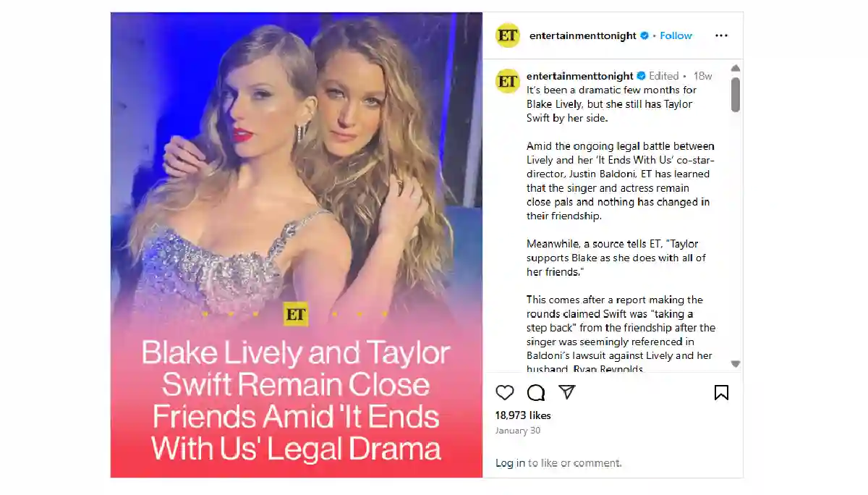View the 18,973 likes list
The height and width of the screenshot is (495, 868).
[x=523, y=415]
